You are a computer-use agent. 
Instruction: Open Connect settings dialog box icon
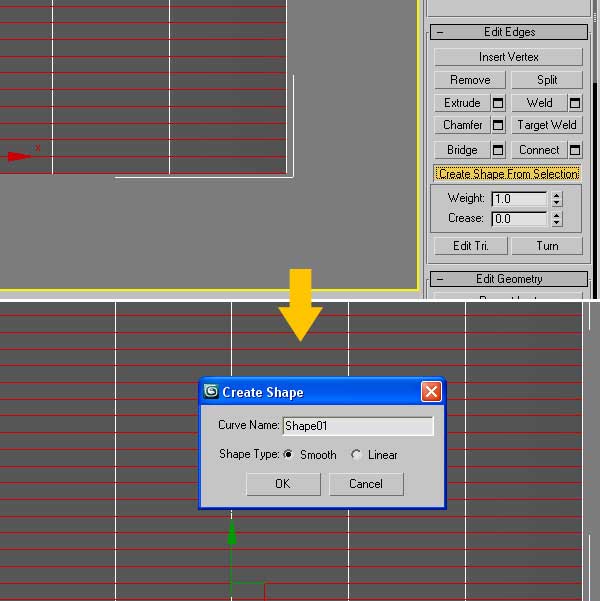575,150
